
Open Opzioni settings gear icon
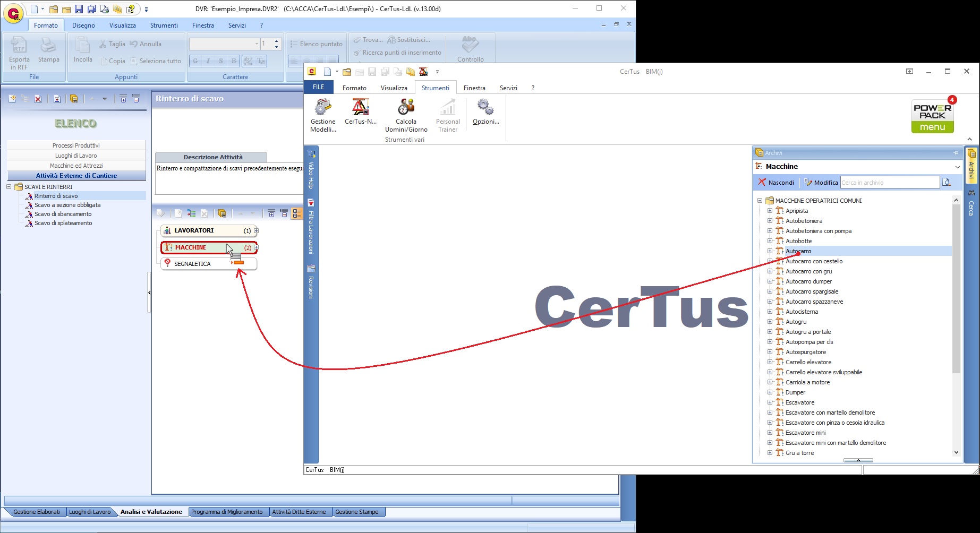[x=485, y=111]
